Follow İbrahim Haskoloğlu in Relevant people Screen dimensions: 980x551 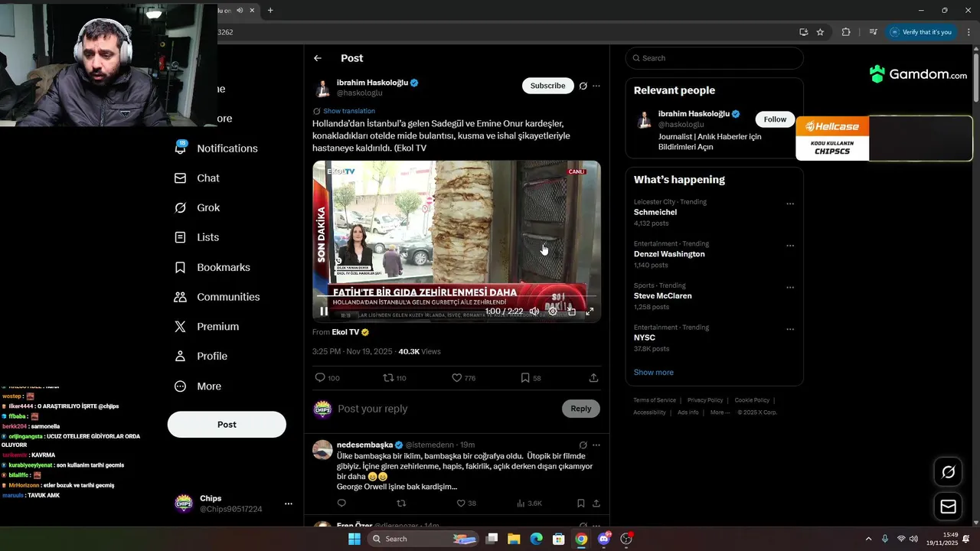tap(775, 119)
